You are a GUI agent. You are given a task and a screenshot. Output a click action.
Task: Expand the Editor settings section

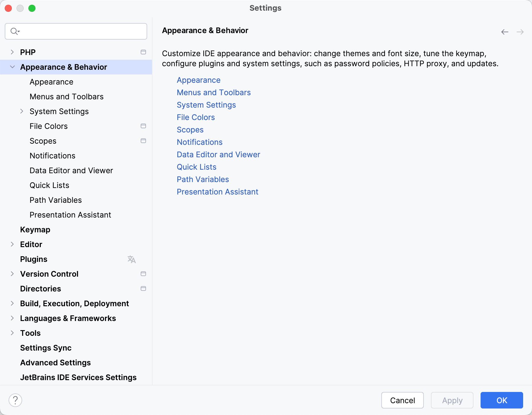click(x=12, y=244)
